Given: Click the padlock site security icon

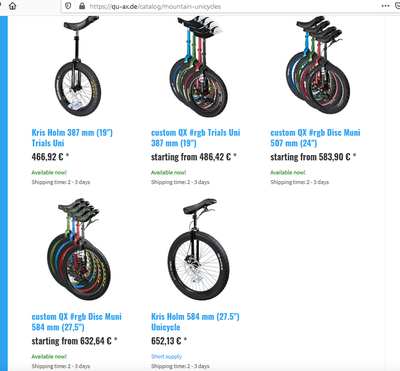Looking at the screenshot, I should click(82, 6).
